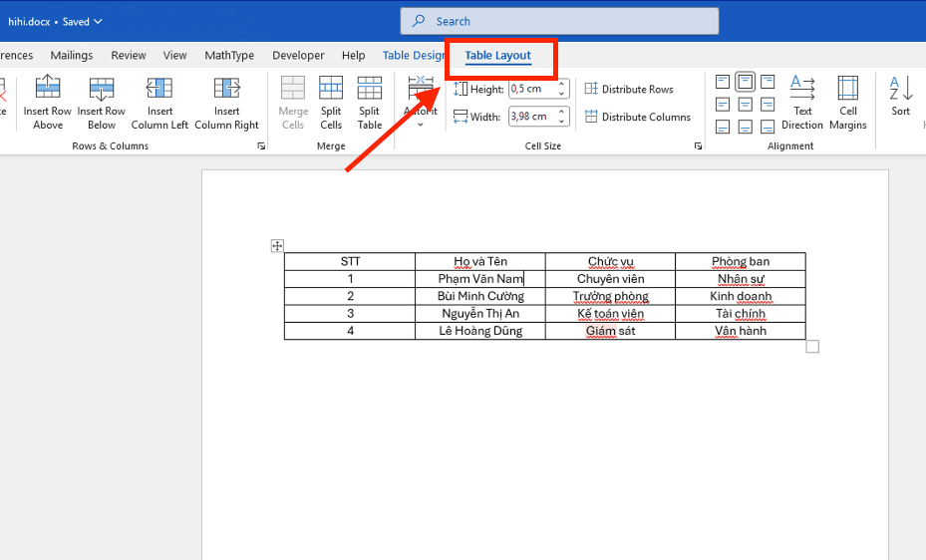Open the Developer tab
Screen dimensions: 926x560
tap(298, 56)
